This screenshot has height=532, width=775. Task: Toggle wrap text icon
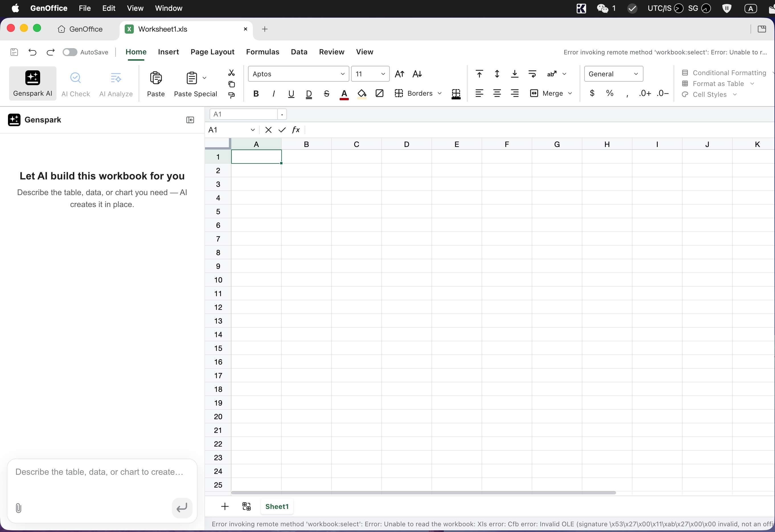532,74
